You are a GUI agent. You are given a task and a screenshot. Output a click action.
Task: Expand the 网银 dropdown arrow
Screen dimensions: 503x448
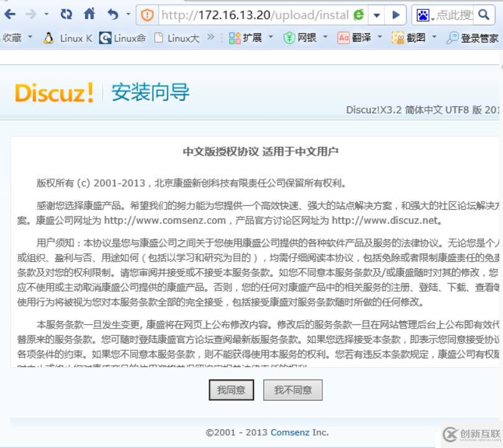326,37
